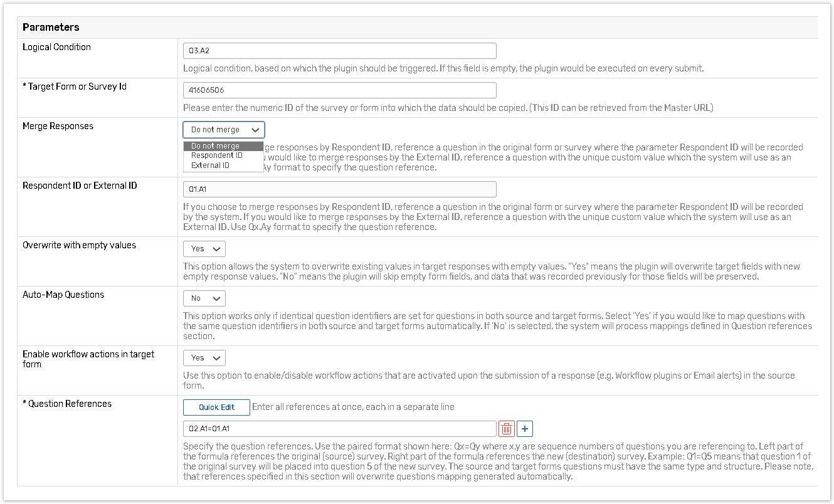The width and height of the screenshot is (834, 504).
Task: Pick 'External ID' from the merge options list
Action: 210,165
